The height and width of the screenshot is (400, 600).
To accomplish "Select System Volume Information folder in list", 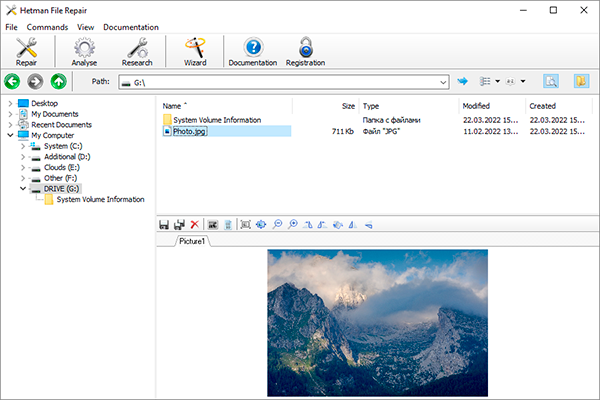I will coord(217,120).
